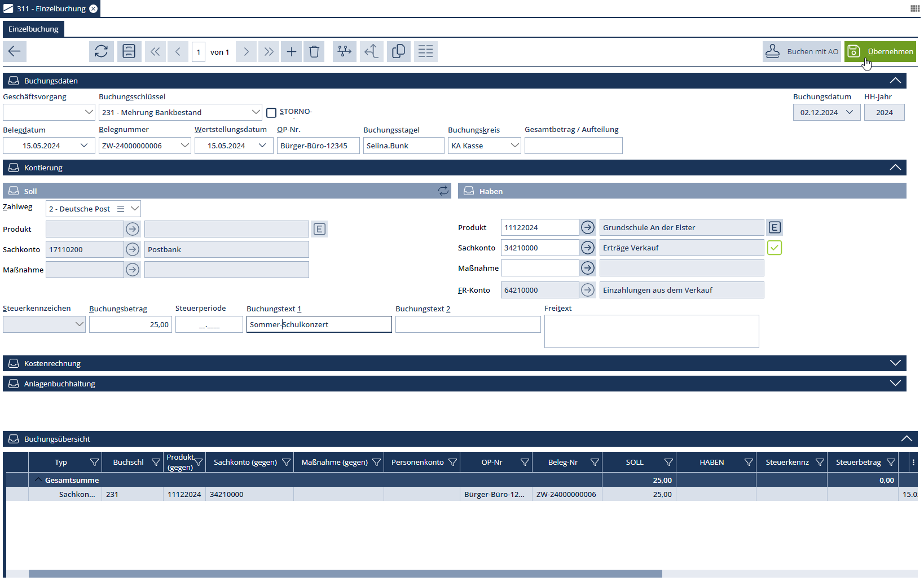Click the Übernehmen button
The width and height of the screenshot is (924, 581).
point(880,52)
